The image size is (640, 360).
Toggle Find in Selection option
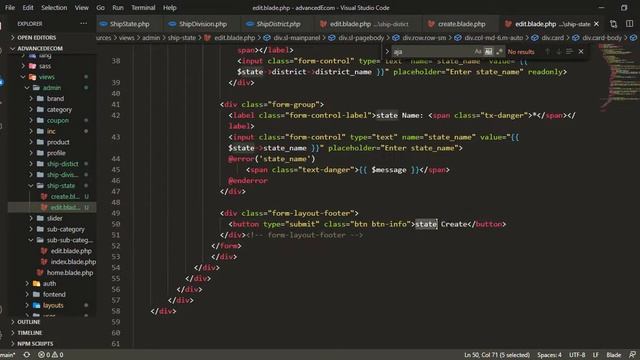(x=569, y=52)
